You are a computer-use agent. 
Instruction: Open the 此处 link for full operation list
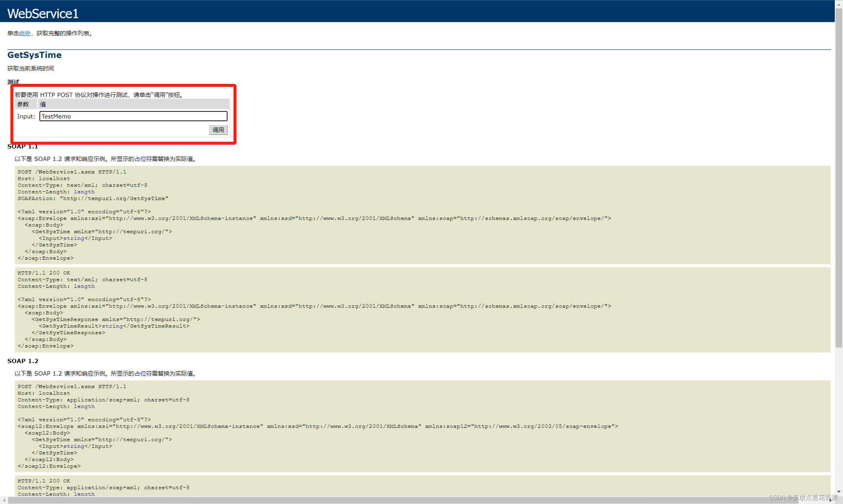(24, 33)
